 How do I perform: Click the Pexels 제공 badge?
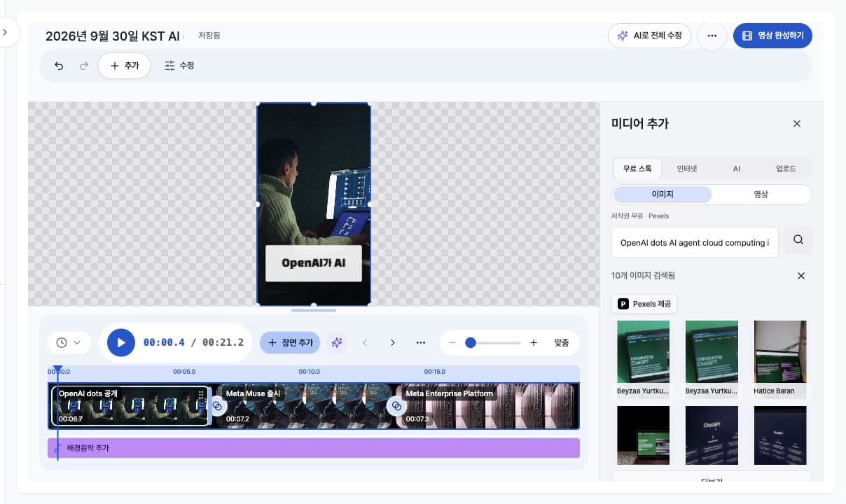tap(644, 304)
